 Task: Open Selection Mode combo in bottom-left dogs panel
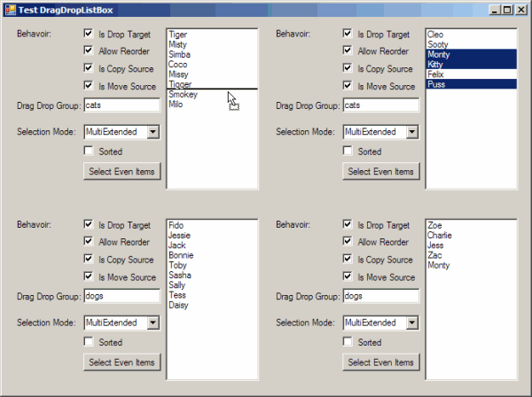tap(153, 323)
